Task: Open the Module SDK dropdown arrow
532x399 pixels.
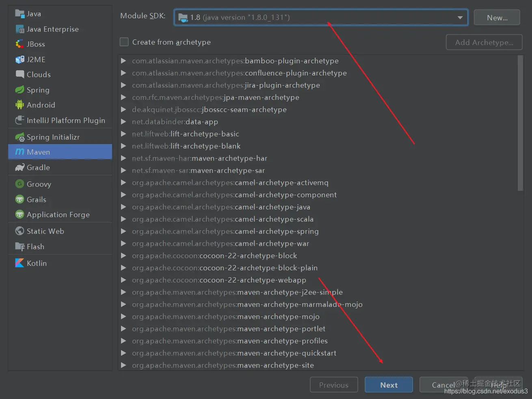Action: point(460,17)
